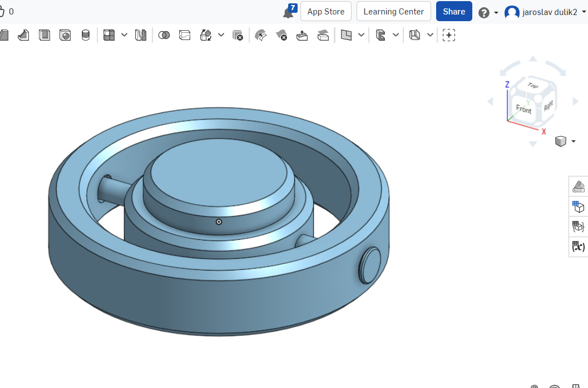Open the Custom tables panel
The image size is (588, 388).
coord(579,226)
